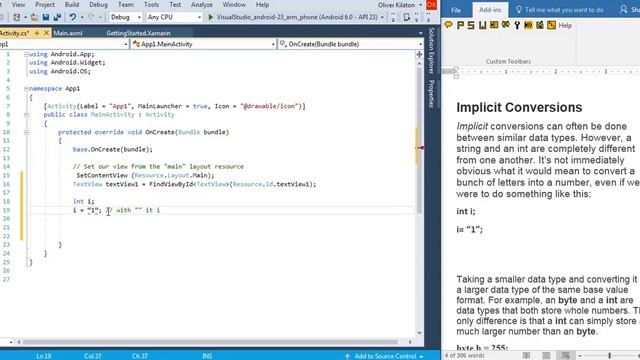Collapse the OnCreate method block
Screen dimensions: 640x360
tap(26, 132)
